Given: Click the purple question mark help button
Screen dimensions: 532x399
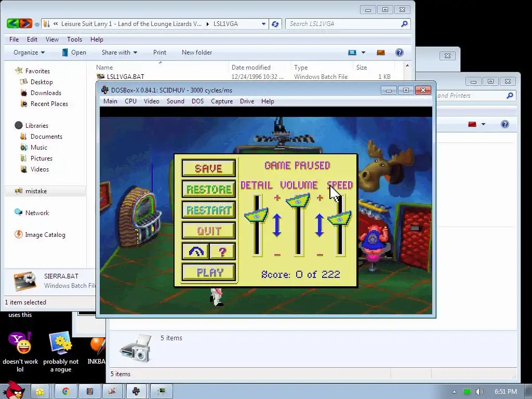Looking at the screenshot, I should (222, 252).
